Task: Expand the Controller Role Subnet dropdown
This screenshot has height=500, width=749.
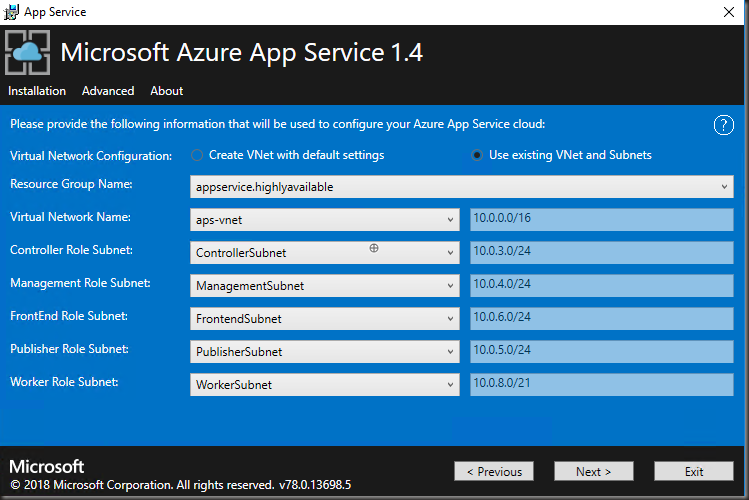Action: pos(451,253)
